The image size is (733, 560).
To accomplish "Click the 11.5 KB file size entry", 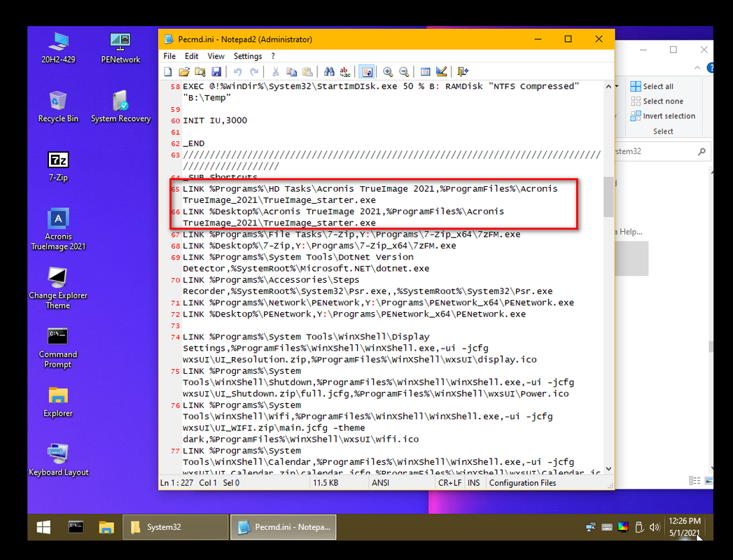I will click(326, 483).
